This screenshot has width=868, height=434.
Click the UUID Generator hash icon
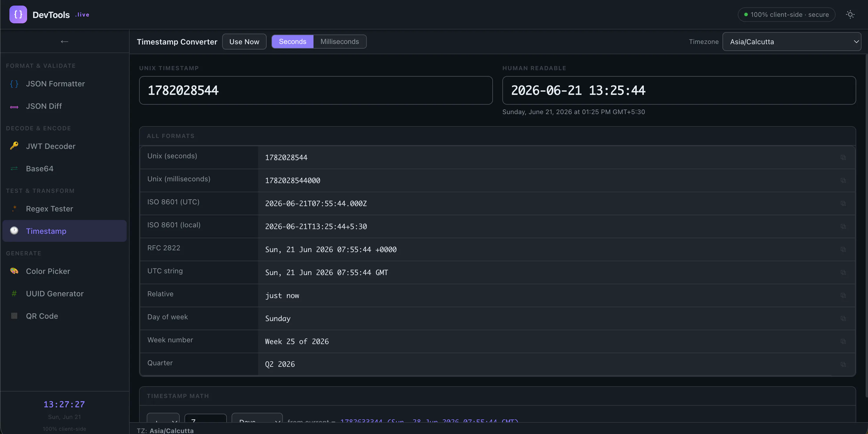pyautogui.click(x=14, y=293)
